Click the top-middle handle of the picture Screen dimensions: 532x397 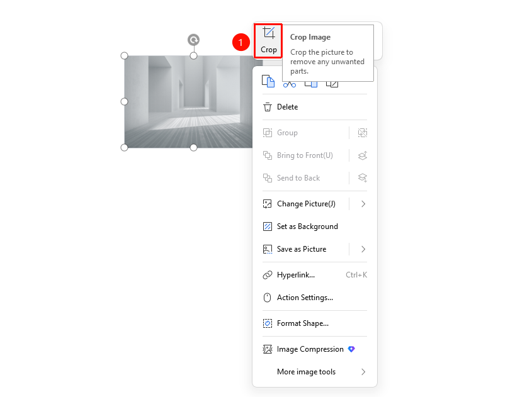tap(193, 55)
